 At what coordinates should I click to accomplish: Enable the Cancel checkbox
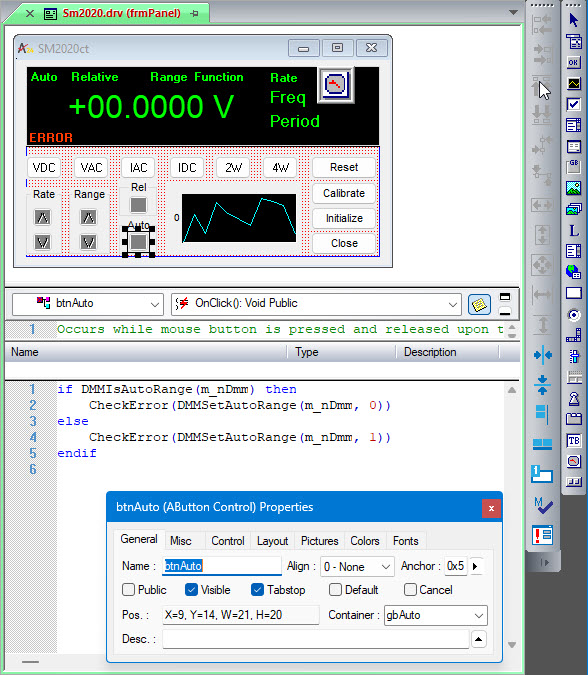coord(410,589)
